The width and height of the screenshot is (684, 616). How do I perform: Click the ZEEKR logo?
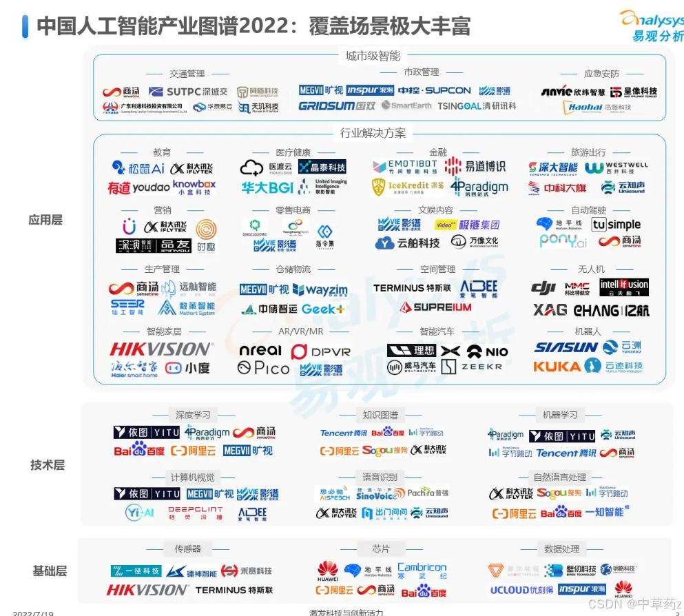coord(472,367)
